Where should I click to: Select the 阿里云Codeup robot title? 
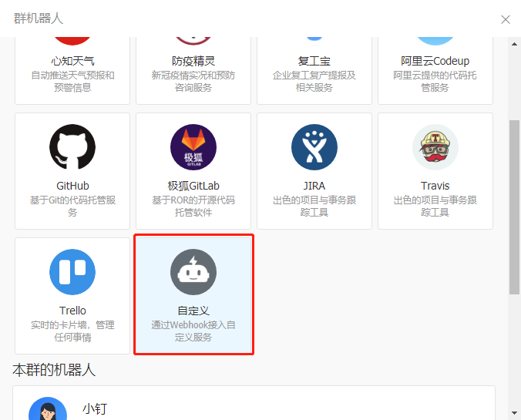[435, 61]
